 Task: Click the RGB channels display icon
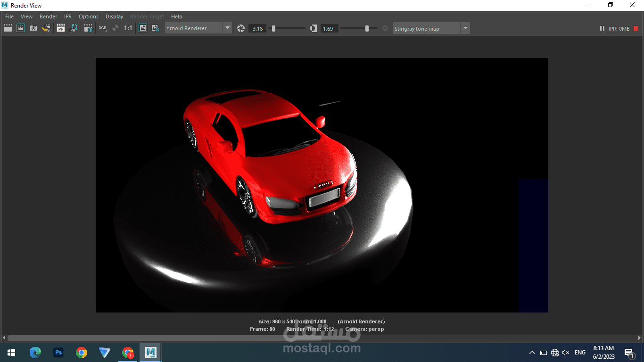[103, 28]
